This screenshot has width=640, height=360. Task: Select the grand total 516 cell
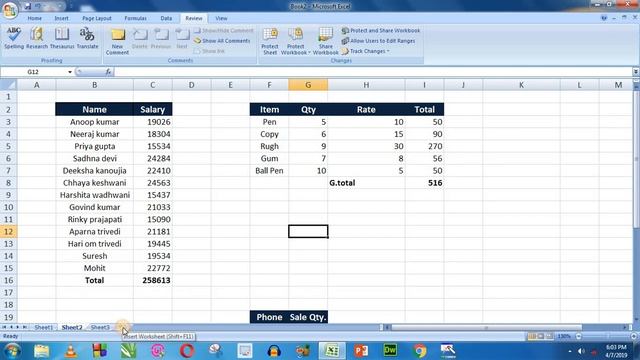424,183
